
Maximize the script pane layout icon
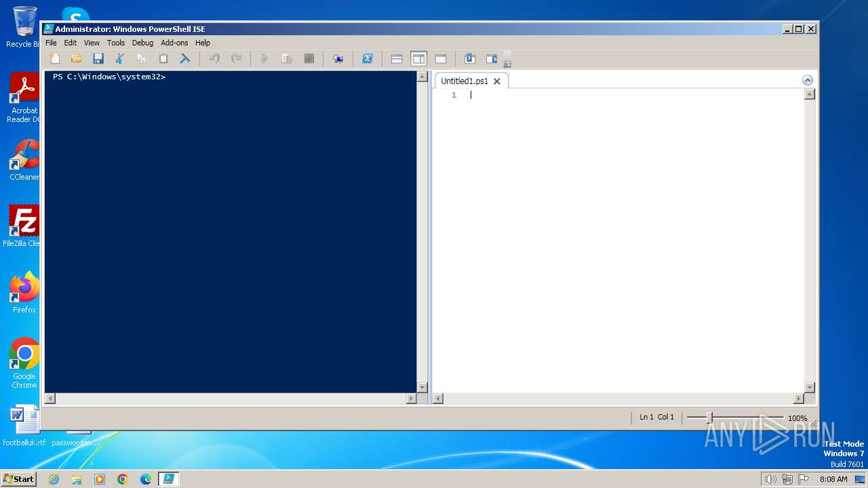pos(441,59)
